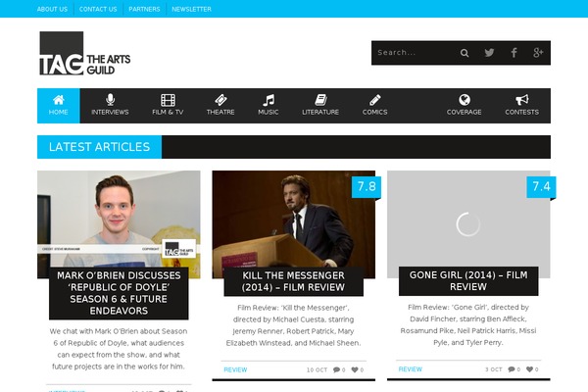Click the Gone Girl description text
The width and height of the screenshot is (588, 392).
[x=468, y=324]
